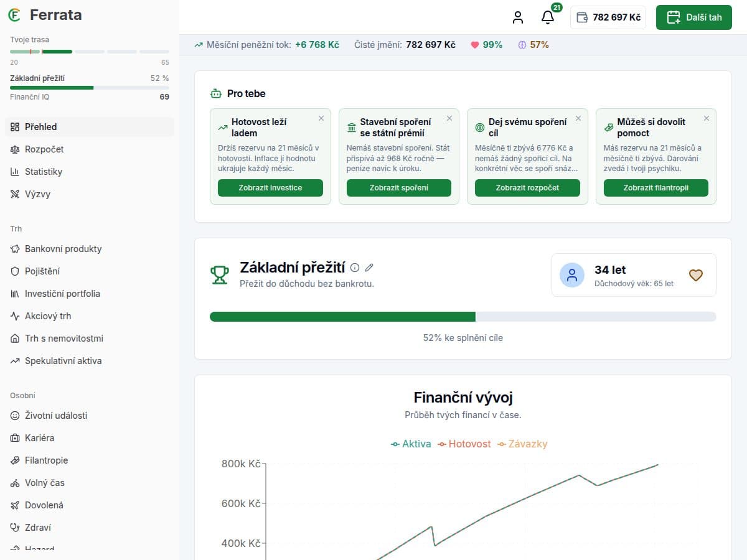Click the Měsíční peněžní tok +6 768 Kč value
This screenshot has width=747, height=560.
(317, 45)
